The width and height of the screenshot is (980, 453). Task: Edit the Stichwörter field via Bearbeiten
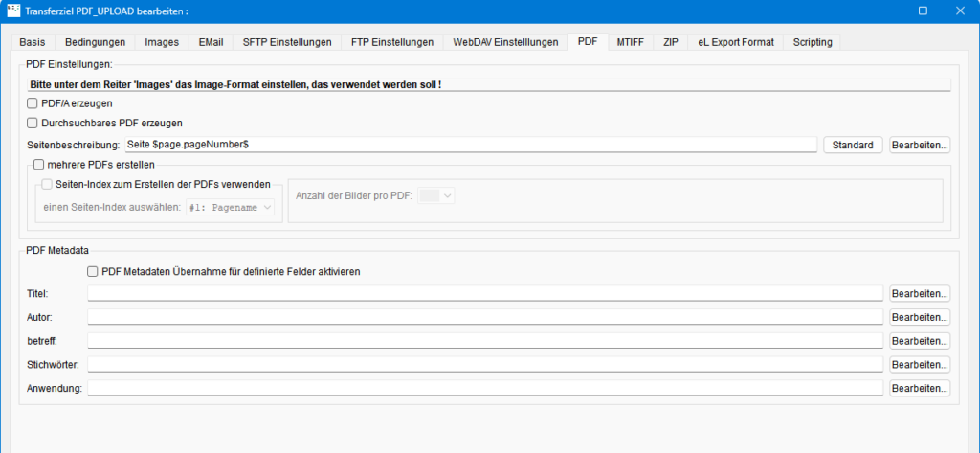(920, 365)
